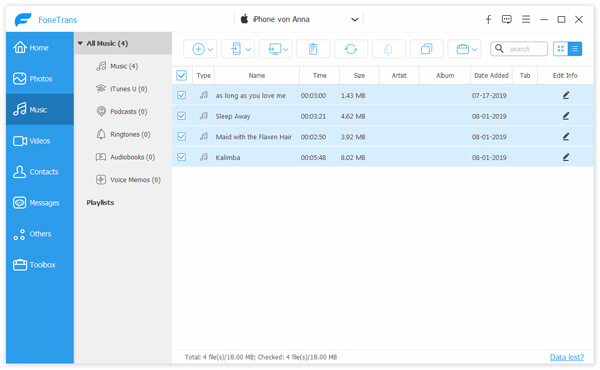Image resolution: width=600 pixels, height=370 pixels.
Task: Click the De-duplicate copy icon
Action: [x=426, y=49]
